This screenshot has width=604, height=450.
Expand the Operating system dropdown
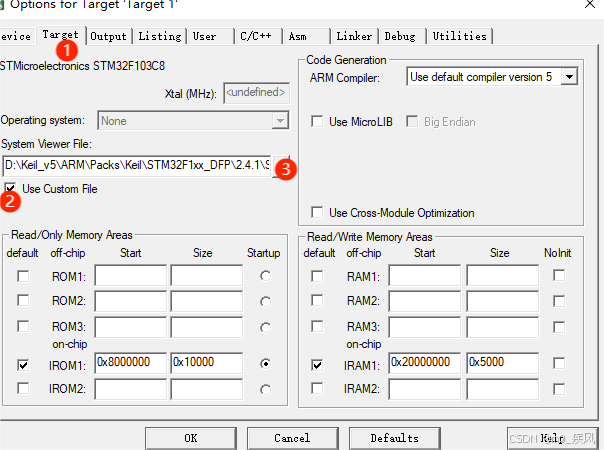click(280, 121)
